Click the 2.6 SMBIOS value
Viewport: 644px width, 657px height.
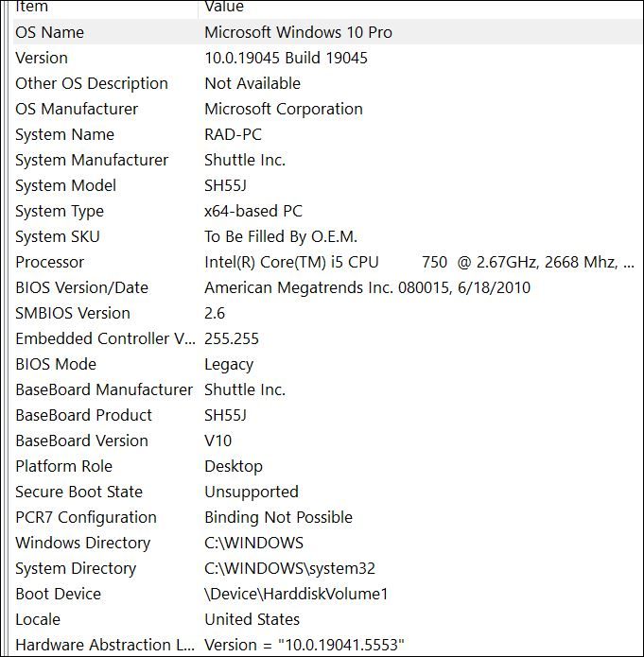pos(215,314)
